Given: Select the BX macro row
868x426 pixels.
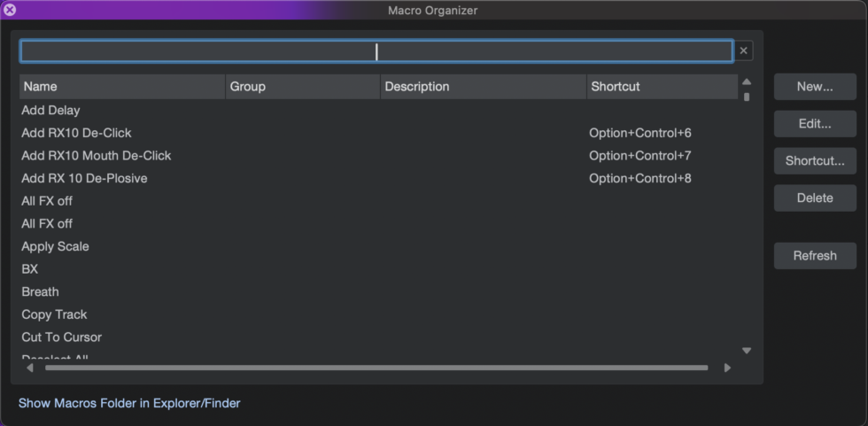Looking at the screenshot, I should point(379,269).
